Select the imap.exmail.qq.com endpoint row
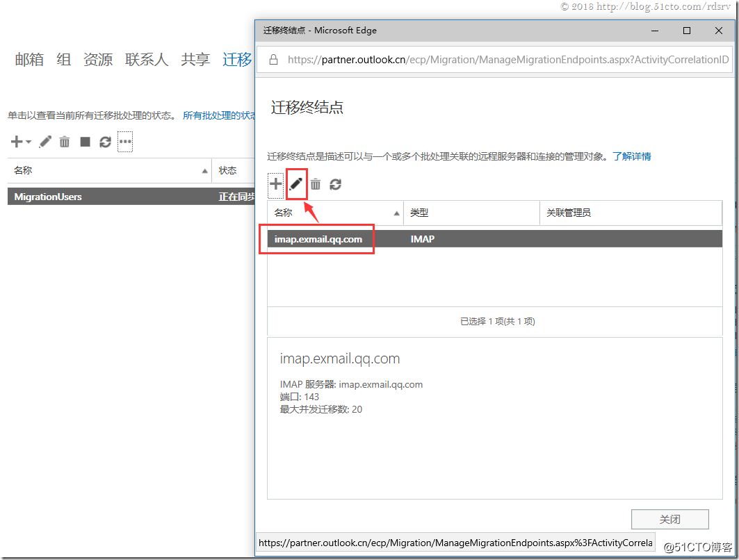739x560 pixels. pos(495,239)
